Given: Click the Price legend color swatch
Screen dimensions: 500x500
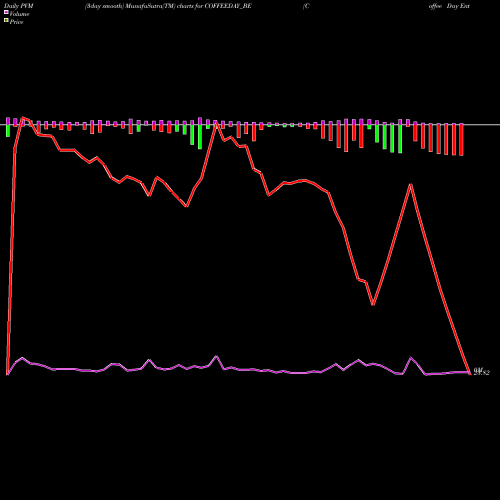Looking at the screenshot, I should [6, 21].
